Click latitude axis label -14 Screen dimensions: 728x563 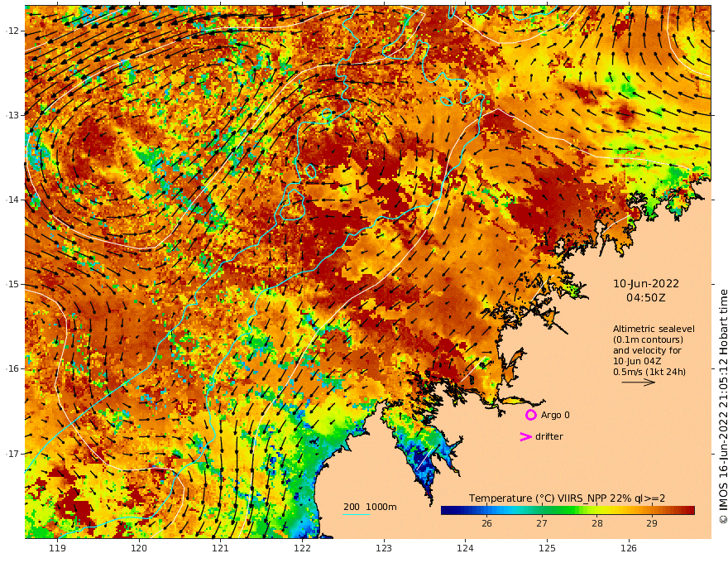(12, 200)
